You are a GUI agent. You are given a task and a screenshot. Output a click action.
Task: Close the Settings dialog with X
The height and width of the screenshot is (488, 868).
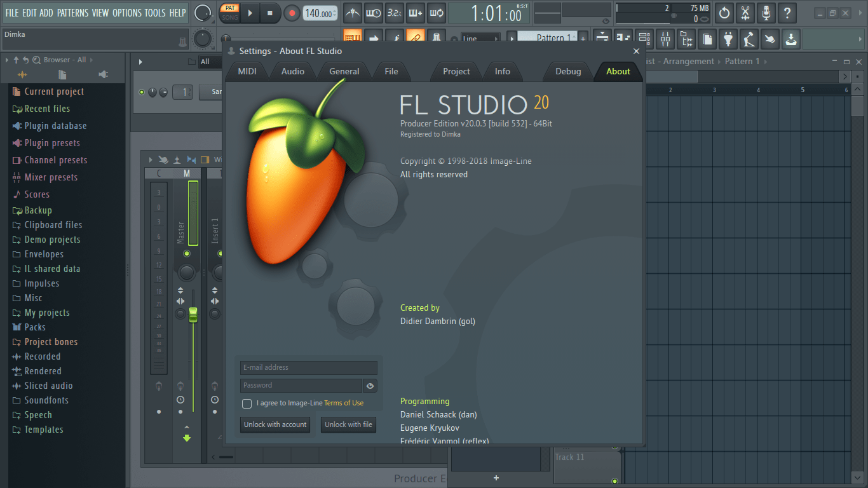click(x=636, y=51)
